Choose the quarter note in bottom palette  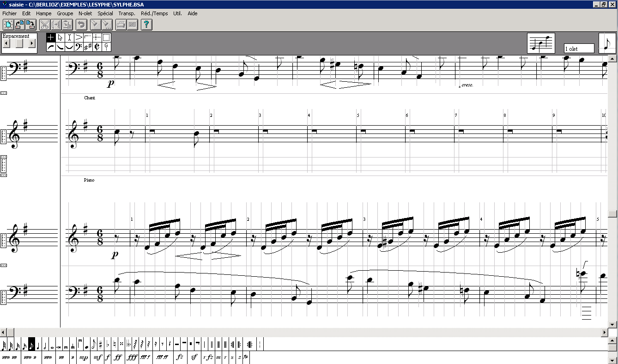[x=38, y=345]
